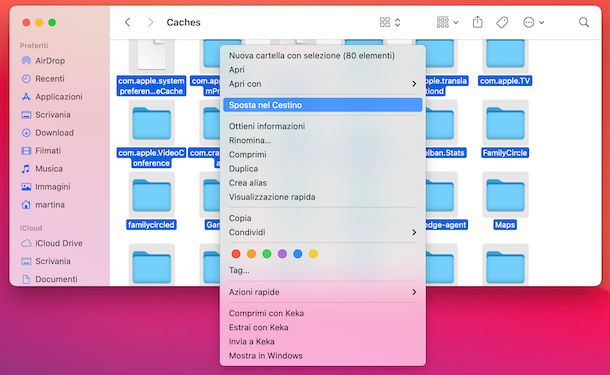Select the Maps folder

(x=505, y=201)
